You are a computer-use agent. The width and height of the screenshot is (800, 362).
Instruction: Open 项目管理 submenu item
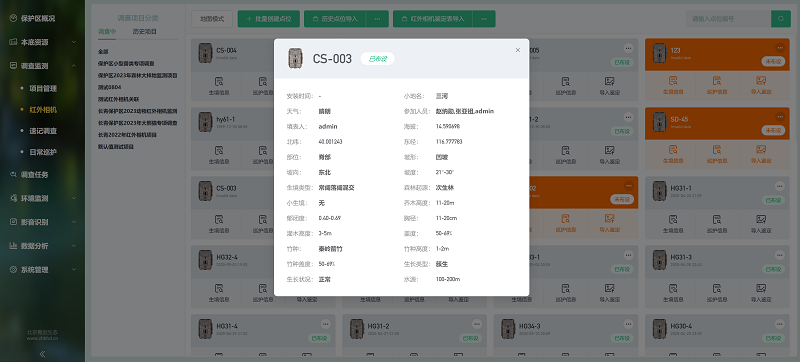pyautogui.click(x=43, y=88)
